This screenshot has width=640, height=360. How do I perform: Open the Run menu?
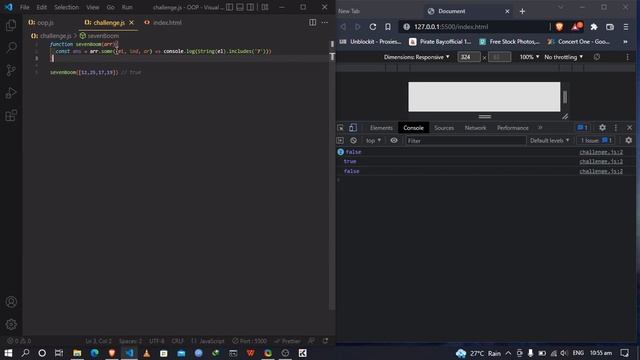[127, 7]
